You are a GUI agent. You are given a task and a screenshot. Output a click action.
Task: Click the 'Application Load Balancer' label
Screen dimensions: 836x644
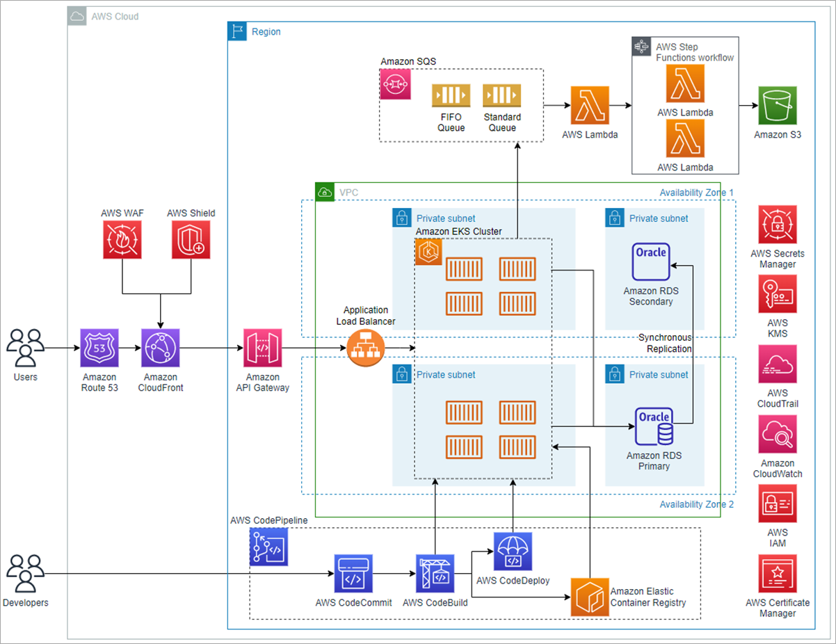(366, 316)
